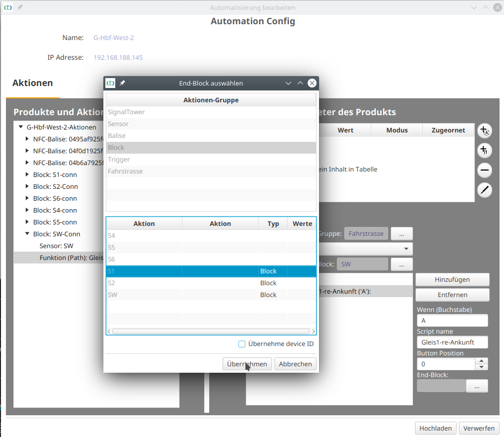Screen dimensions: 504x437
Task: Pin the Automatisierung bearbeiten main window
Action: click(20, 7)
